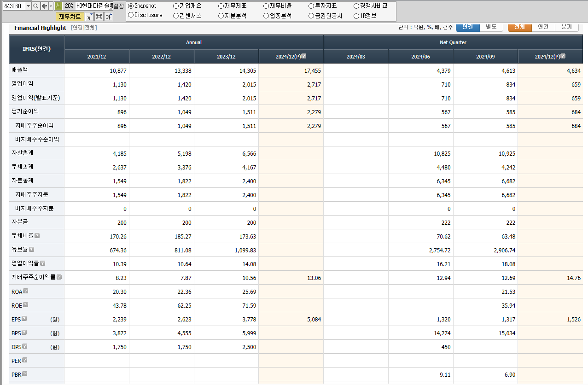
Task: Open help icon next to PER
Action: tap(25, 360)
